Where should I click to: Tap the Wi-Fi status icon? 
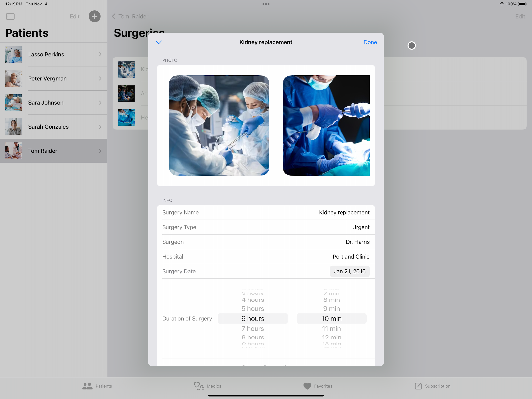[502, 4]
